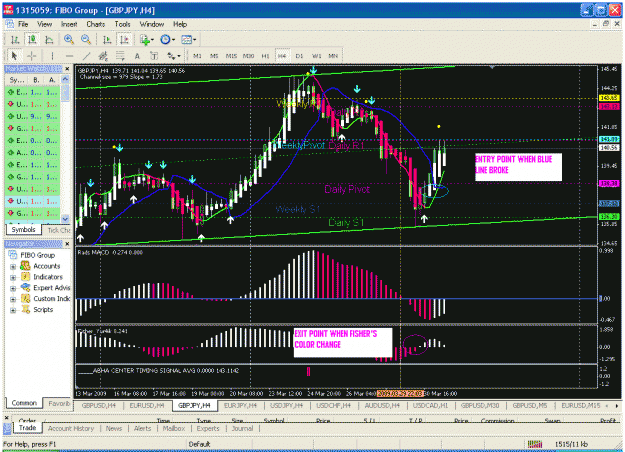This screenshot has height=452, width=625.
Task: Switch chart to candlestick mode
Action: coord(32,39)
